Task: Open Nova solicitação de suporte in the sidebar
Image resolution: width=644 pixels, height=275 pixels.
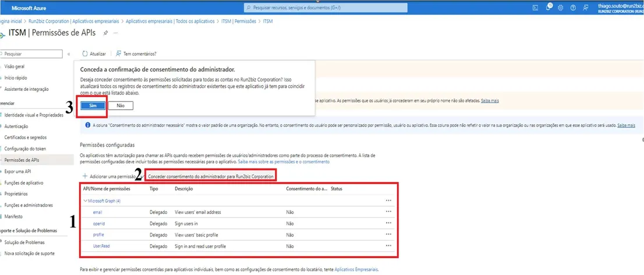Action: [29, 253]
